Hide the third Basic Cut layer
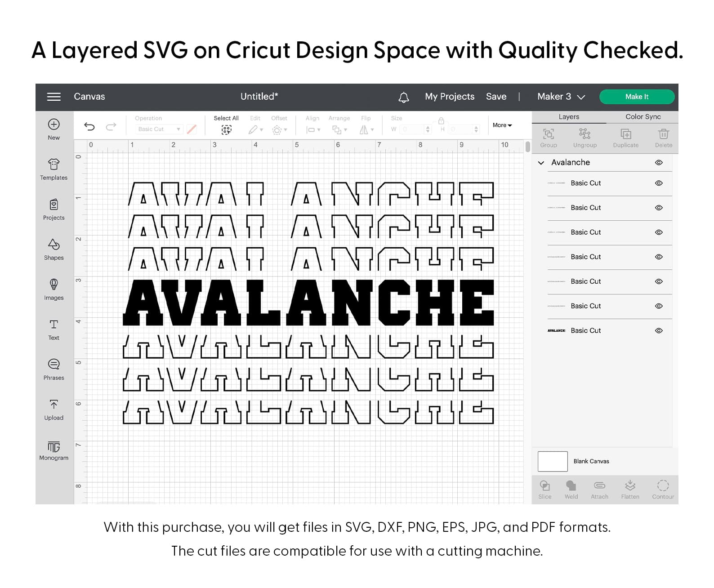Screen dimensions: 714x588 [x=659, y=232]
